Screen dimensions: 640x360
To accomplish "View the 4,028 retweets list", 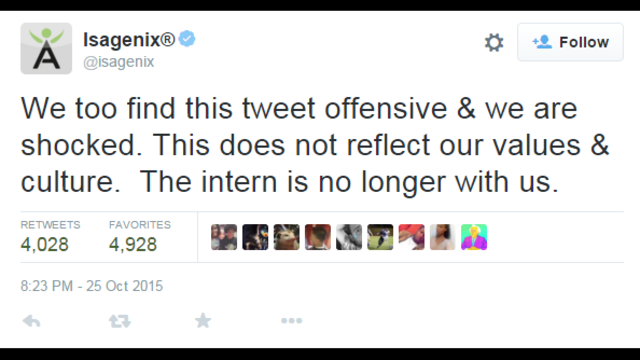I will [50, 237].
